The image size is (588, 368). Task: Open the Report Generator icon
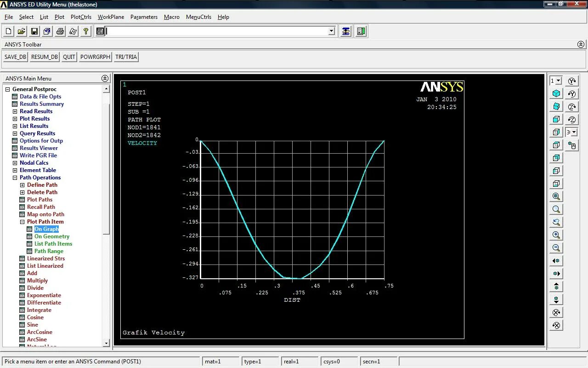click(x=73, y=31)
